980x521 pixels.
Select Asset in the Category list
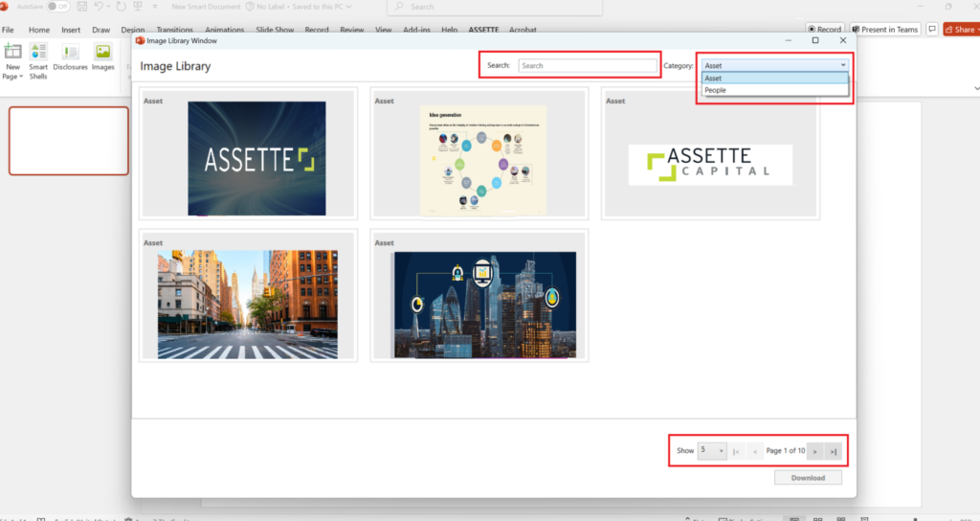click(775, 79)
